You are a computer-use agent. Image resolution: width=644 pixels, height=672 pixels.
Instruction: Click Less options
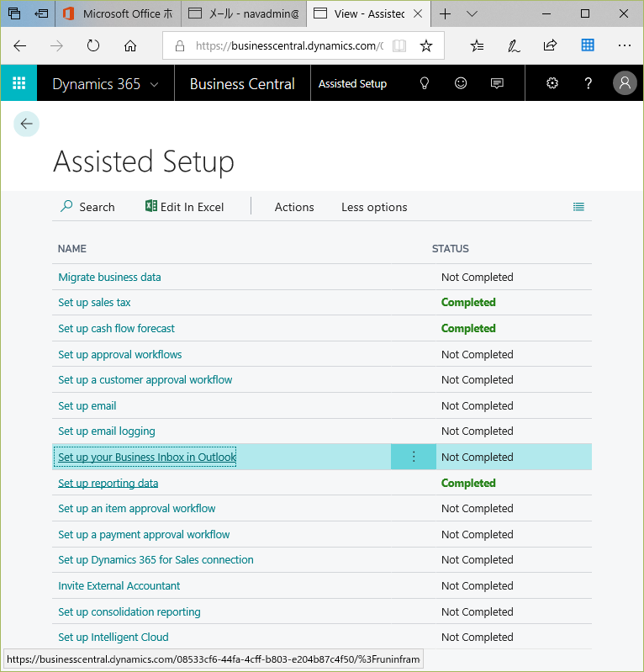tap(374, 207)
